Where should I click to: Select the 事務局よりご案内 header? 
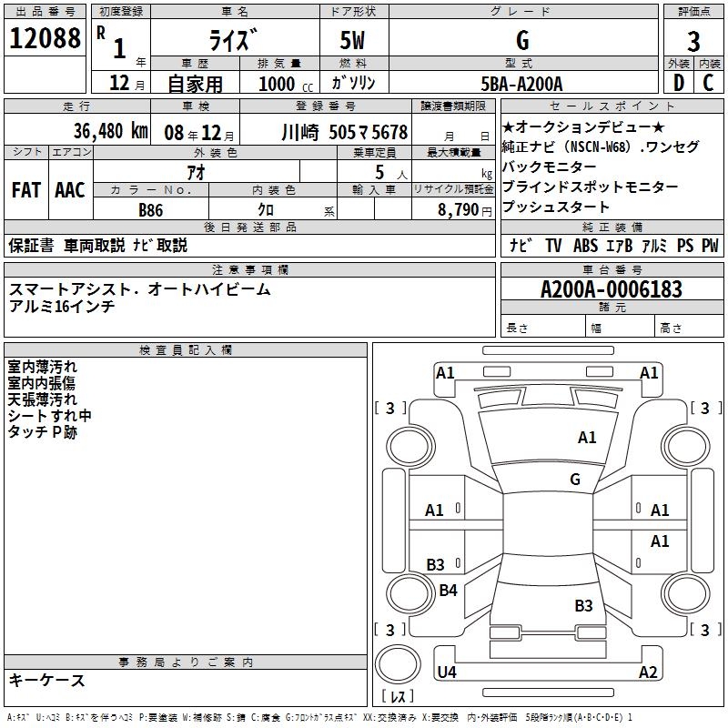(x=186, y=662)
